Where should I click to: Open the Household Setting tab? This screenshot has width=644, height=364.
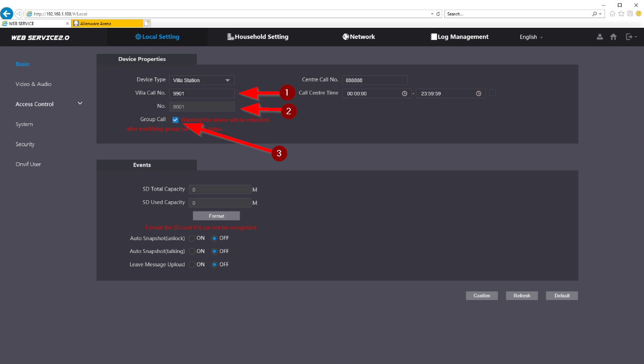click(258, 37)
